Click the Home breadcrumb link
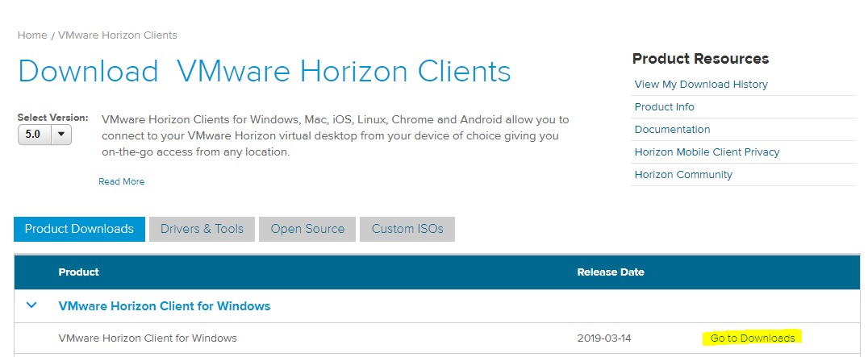The width and height of the screenshot is (868, 357). (x=32, y=35)
